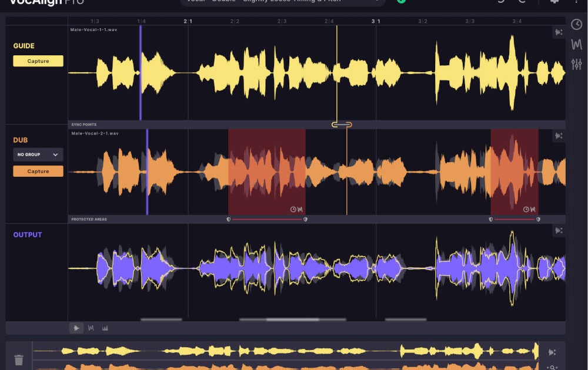The height and width of the screenshot is (370, 588).
Task: Open the vocal preset dropdown at top
Action: (283, 2)
